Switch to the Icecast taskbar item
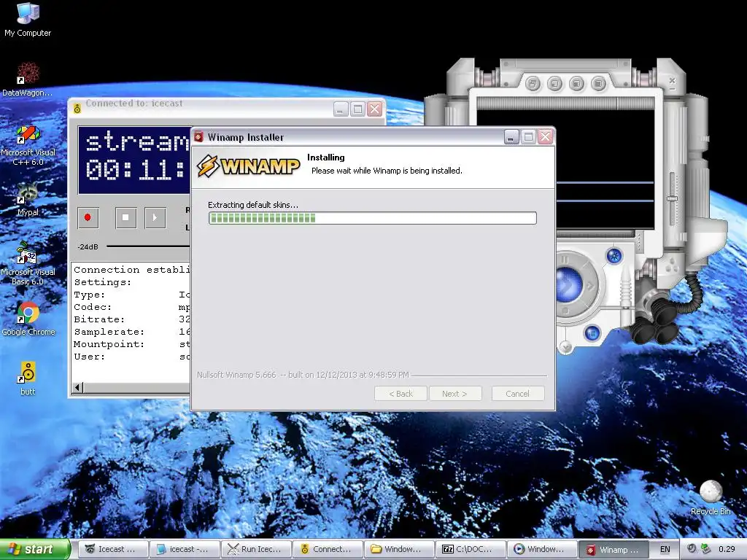 tap(113, 549)
